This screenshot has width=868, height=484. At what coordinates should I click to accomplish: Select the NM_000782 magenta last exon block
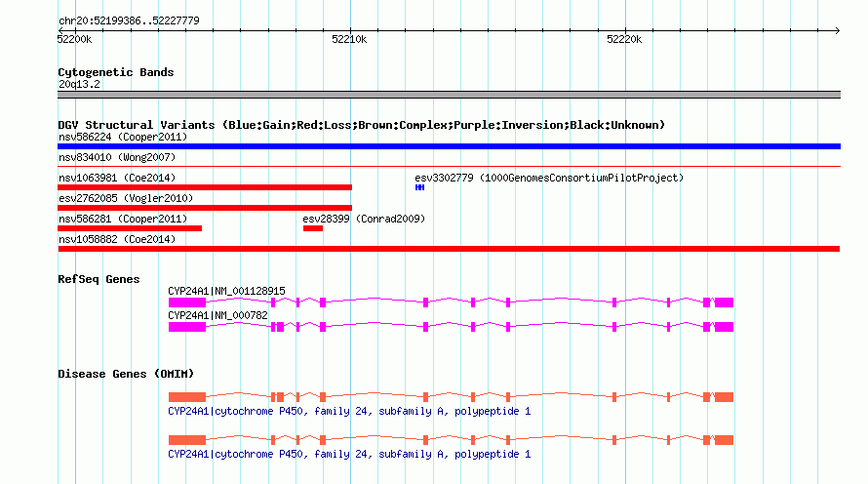(x=724, y=327)
